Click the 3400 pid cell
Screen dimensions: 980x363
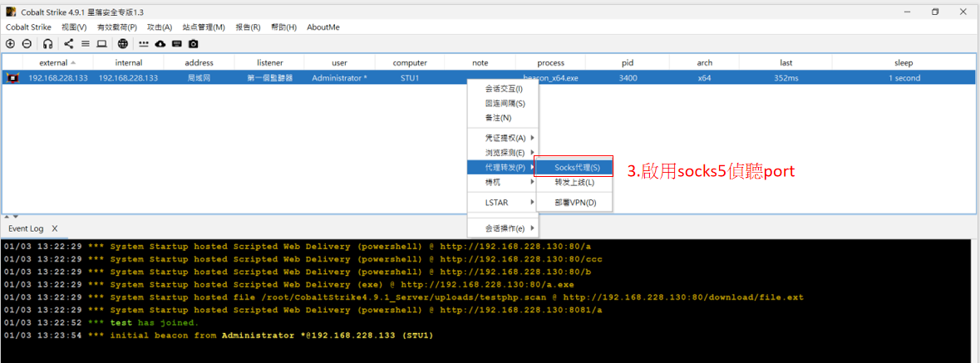coord(628,78)
